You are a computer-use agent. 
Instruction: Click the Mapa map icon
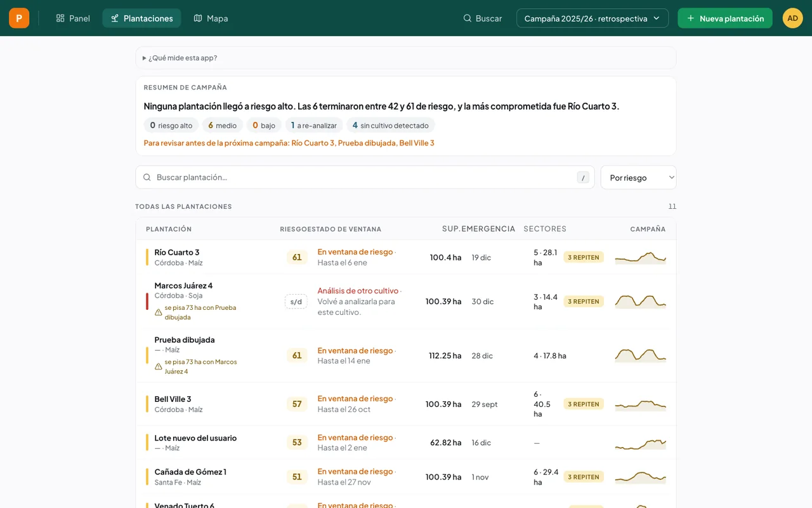[x=198, y=18]
